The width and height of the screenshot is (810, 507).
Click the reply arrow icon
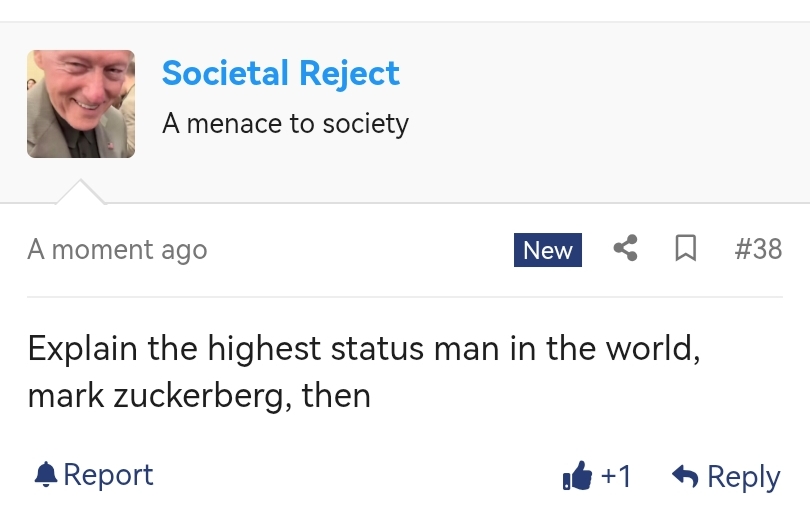point(685,477)
